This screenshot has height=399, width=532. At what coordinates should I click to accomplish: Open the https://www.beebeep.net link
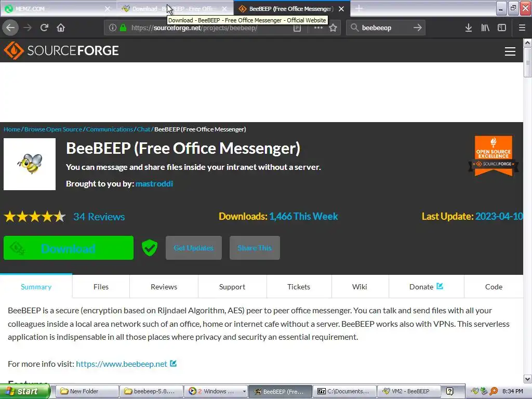(x=122, y=364)
